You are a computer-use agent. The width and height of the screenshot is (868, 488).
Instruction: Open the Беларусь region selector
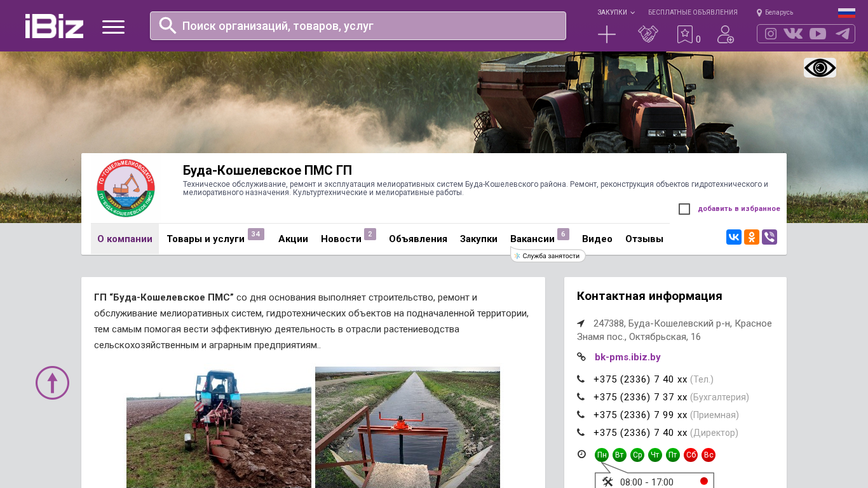(779, 13)
